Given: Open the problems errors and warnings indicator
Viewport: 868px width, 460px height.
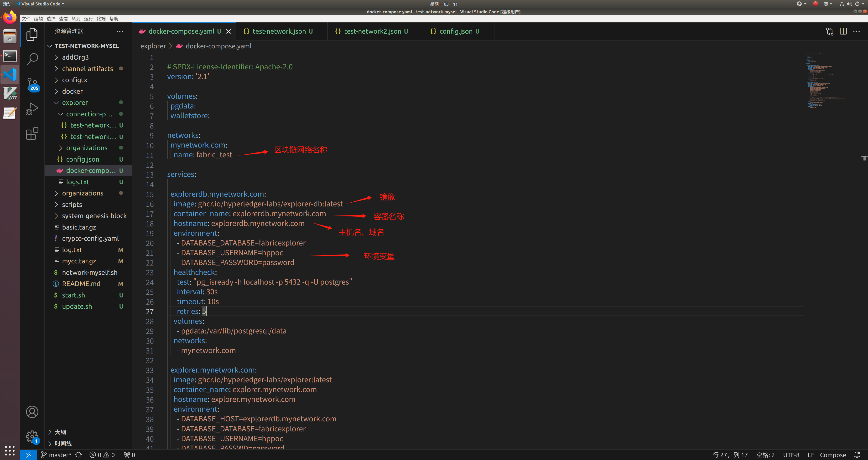Looking at the screenshot, I should click(x=102, y=455).
